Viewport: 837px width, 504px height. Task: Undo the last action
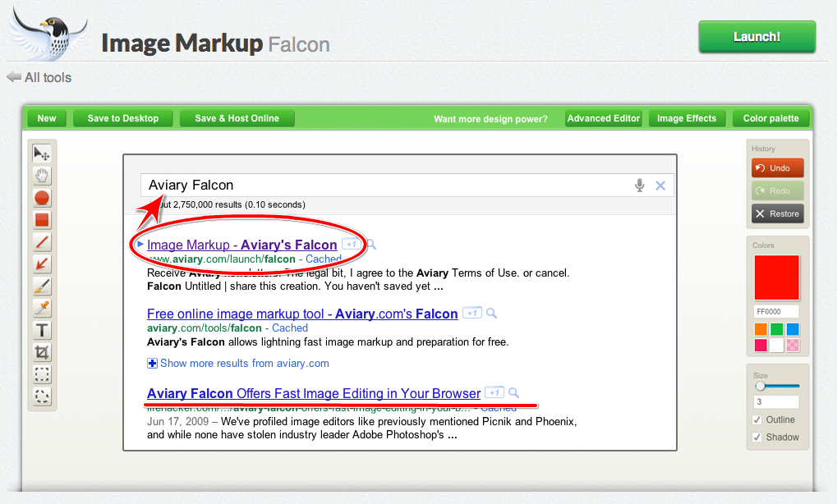coord(778,168)
